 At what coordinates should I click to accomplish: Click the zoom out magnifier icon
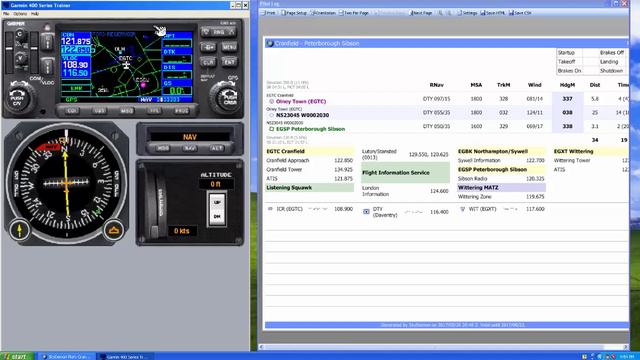tap(449, 13)
